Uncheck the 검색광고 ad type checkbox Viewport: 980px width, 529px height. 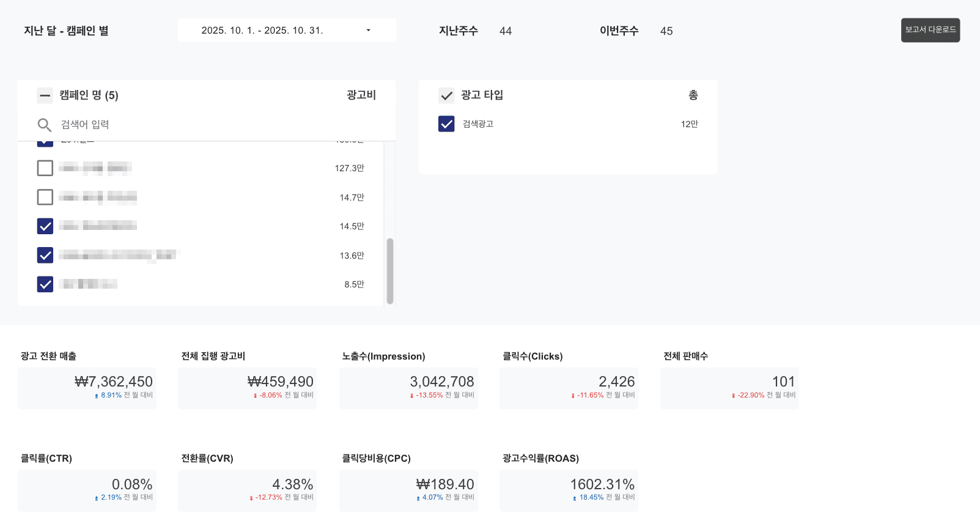[447, 124]
